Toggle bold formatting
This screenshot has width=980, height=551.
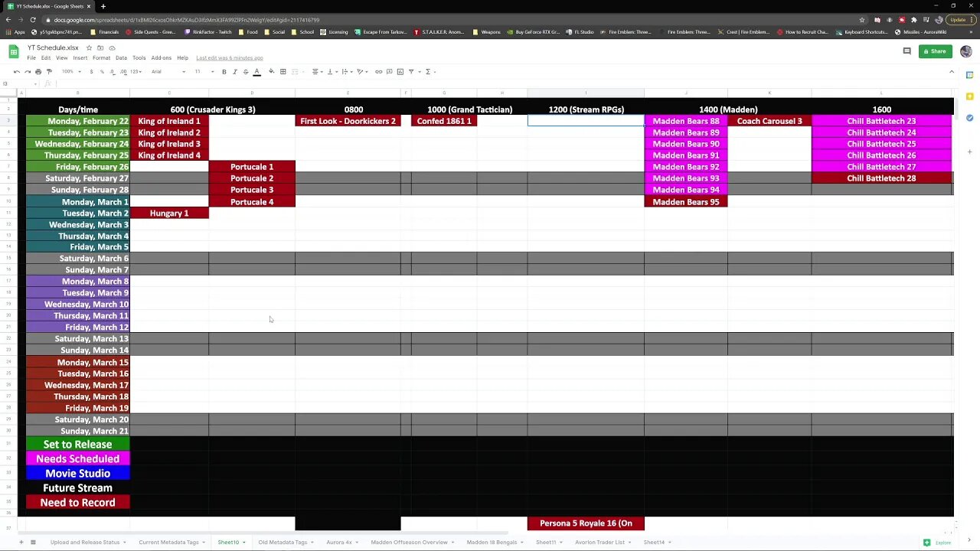point(224,71)
